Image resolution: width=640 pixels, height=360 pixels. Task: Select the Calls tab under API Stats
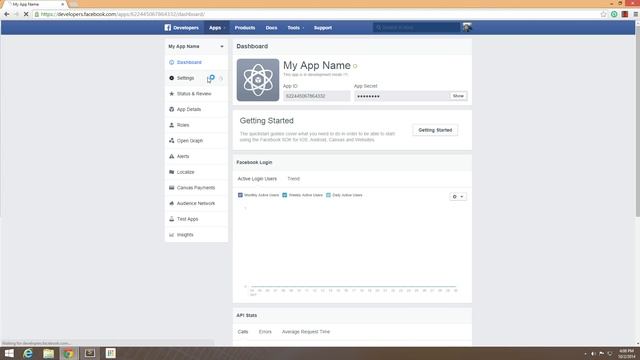pyautogui.click(x=243, y=332)
